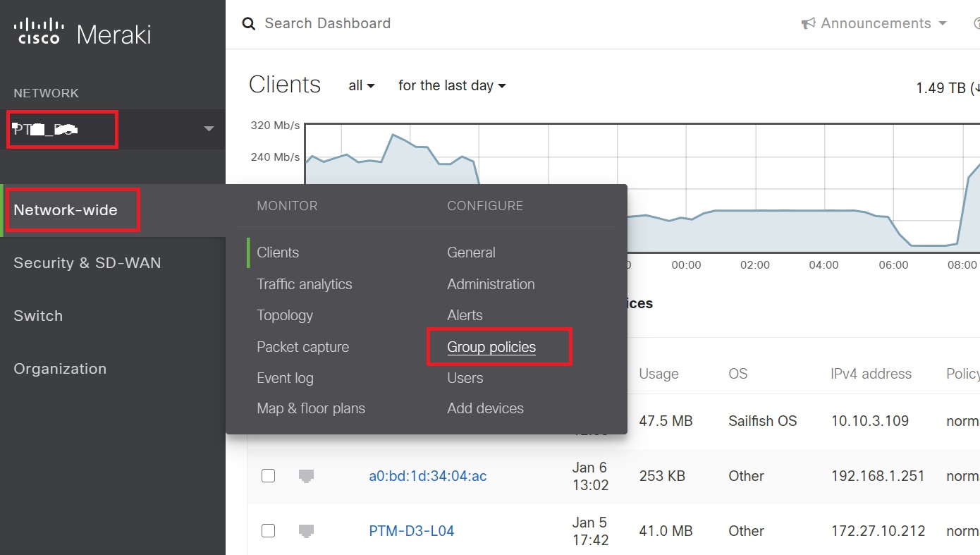
Task: Click the Announcements megaphone icon
Action: tap(809, 24)
